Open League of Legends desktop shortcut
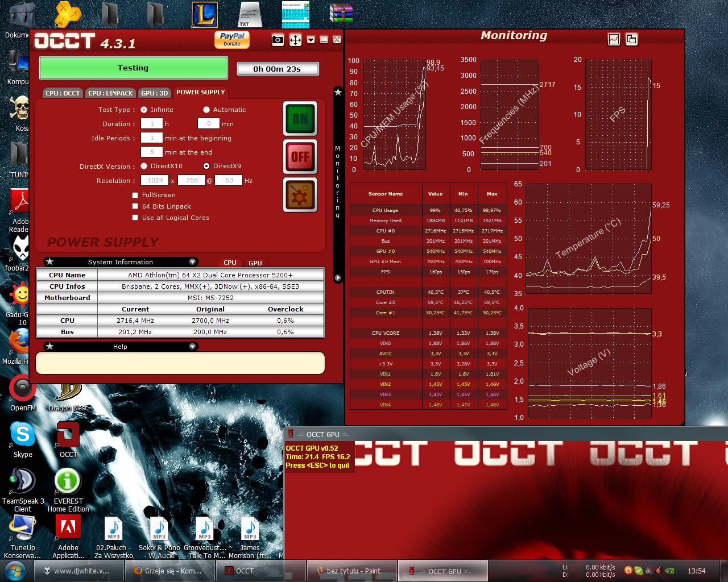This screenshot has height=582, width=728. pos(204,14)
